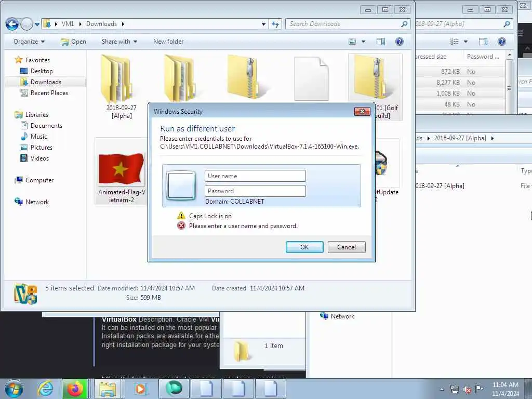Click the magnifier icon in Search Downloads
532x399 pixels.
(404, 24)
